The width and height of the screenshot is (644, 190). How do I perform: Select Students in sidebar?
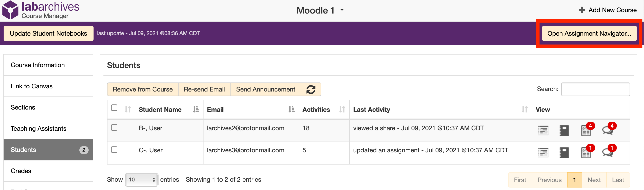click(48, 150)
